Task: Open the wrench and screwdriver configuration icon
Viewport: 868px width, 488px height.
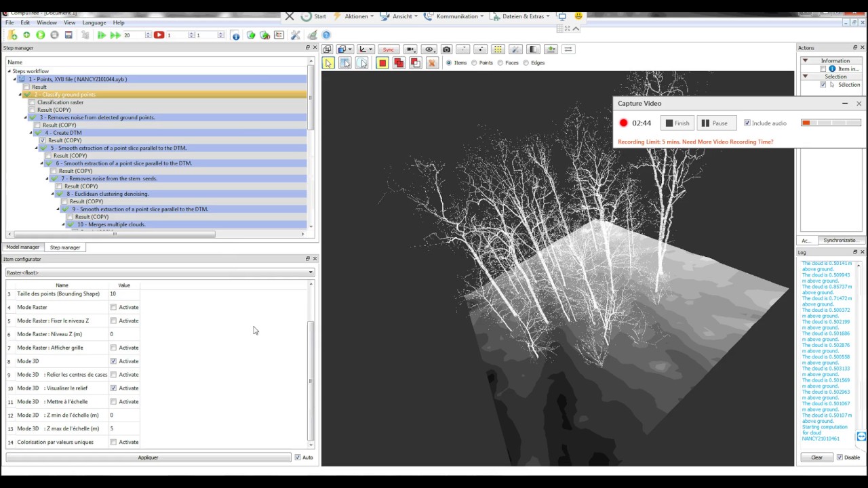Action: [296, 35]
